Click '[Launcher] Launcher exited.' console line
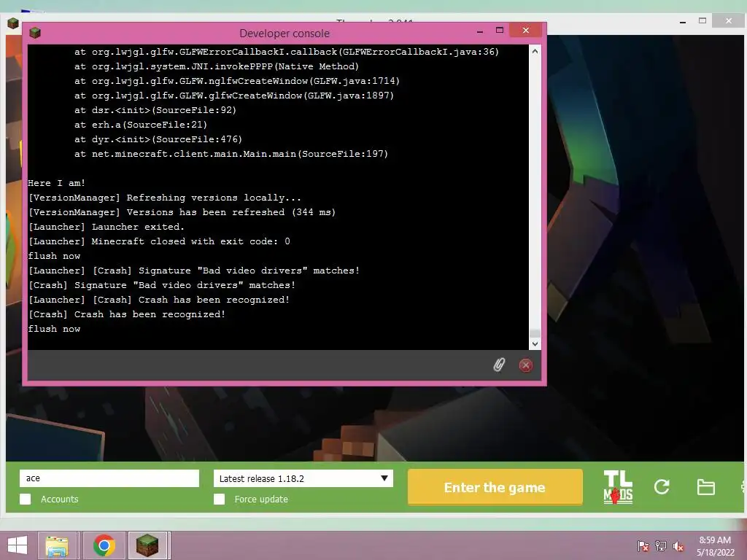Image resolution: width=747 pixels, height=560 pixels. coord(106,227)
